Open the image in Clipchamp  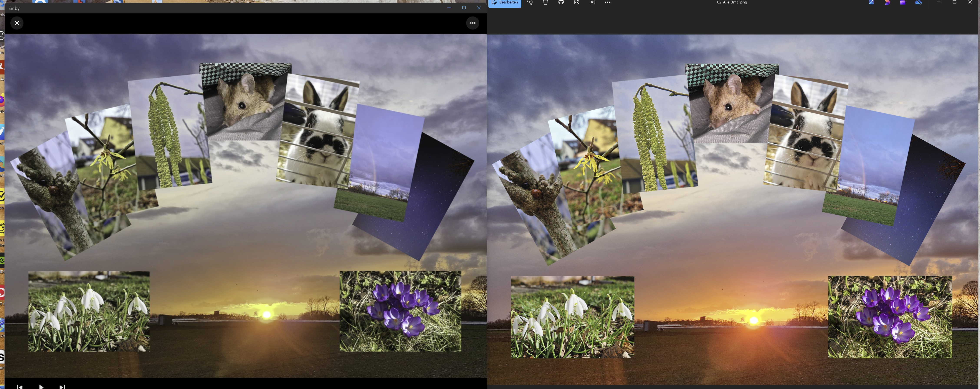[902, 3]
